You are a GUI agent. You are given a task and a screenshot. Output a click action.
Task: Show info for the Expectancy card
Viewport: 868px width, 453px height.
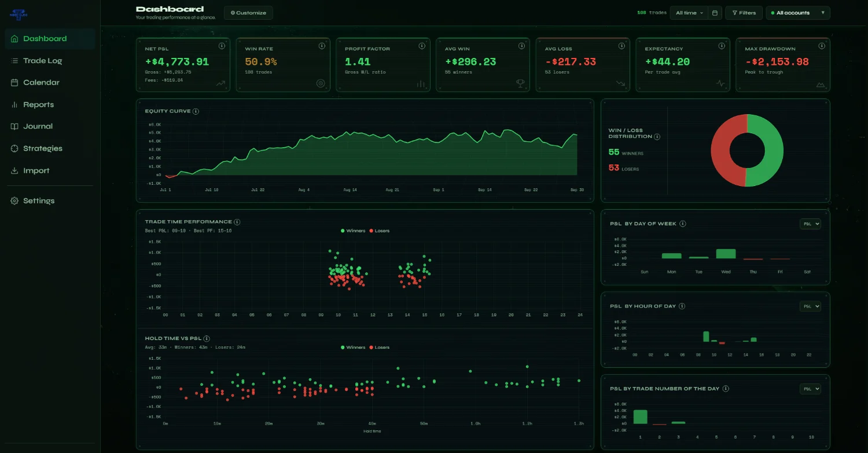[722, 46]
